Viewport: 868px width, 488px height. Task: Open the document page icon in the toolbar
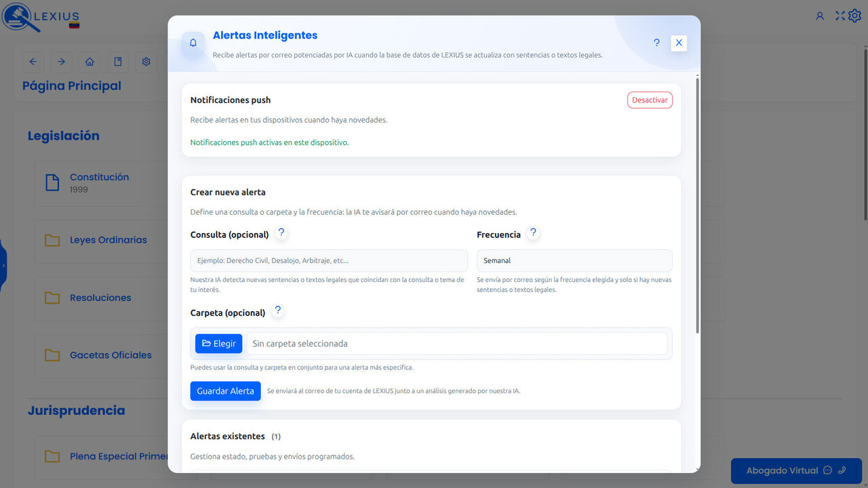point(117,62)
